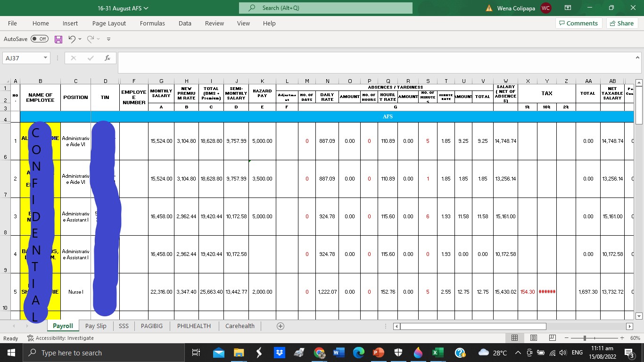Switch to Page Layout view icon
The image size is (644, 362).
click(534, 338)
